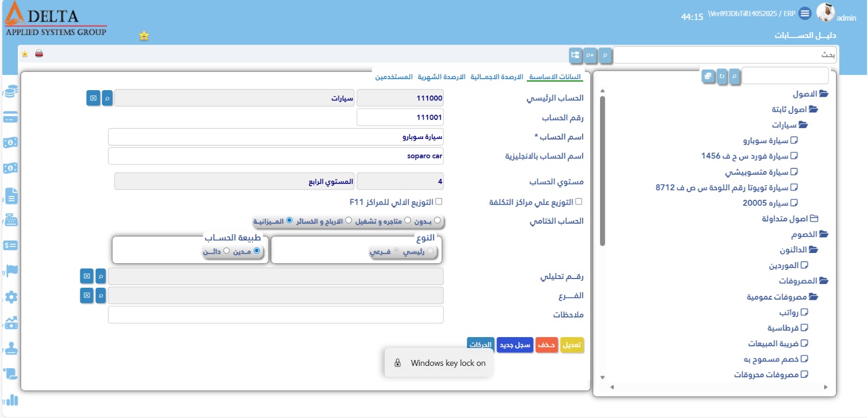
Task: Collapse the الاصول folder in tree
Action: click(824, 94)
